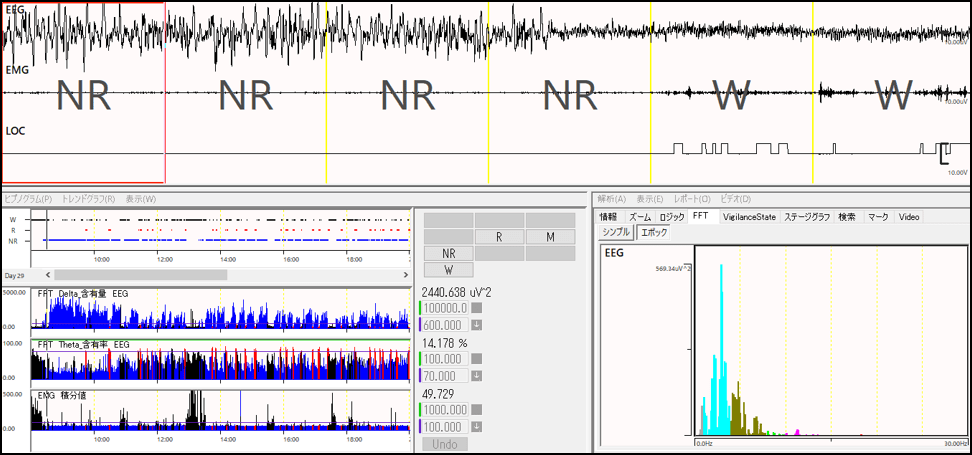The width and height of the screenshot is (972, 455).
Task: Switch to the VigilanceState tab
Action: (x=749, y=216)
